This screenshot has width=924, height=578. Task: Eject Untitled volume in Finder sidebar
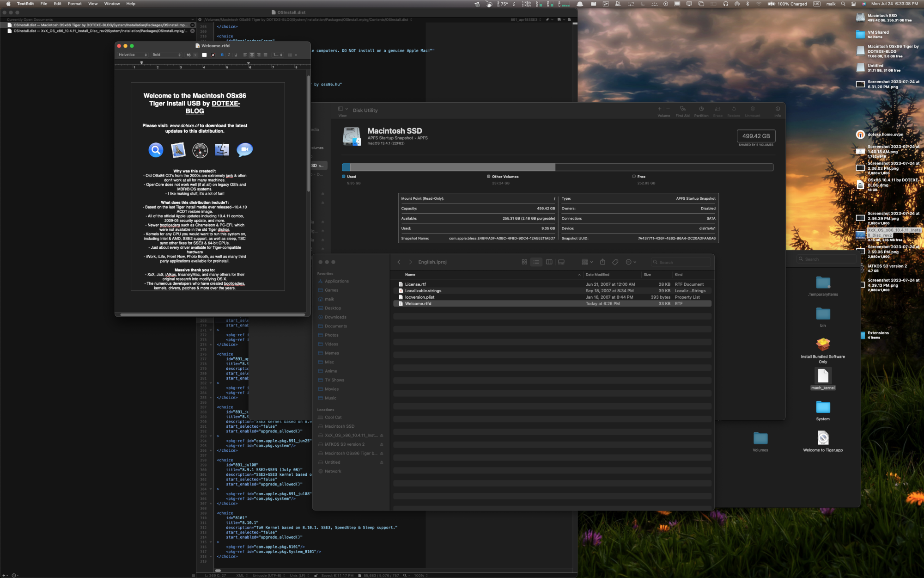(382, 462)
